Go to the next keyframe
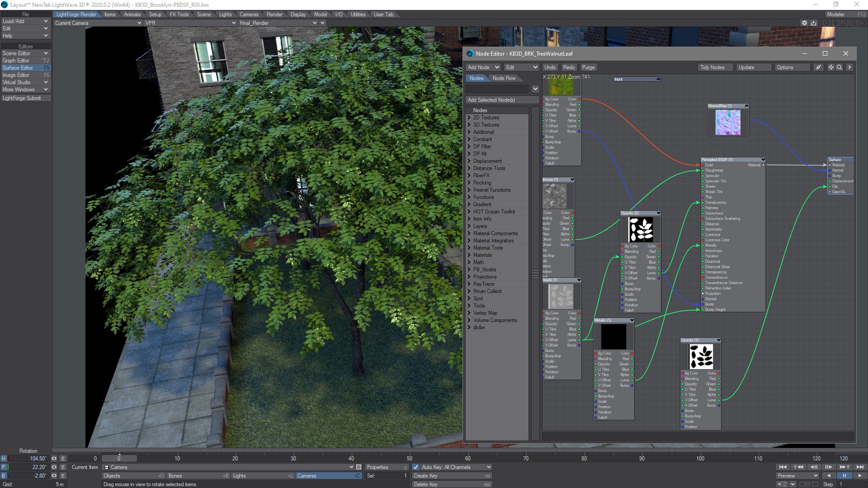The width and height of the screenshot is (868, 488). click(844, 467)
